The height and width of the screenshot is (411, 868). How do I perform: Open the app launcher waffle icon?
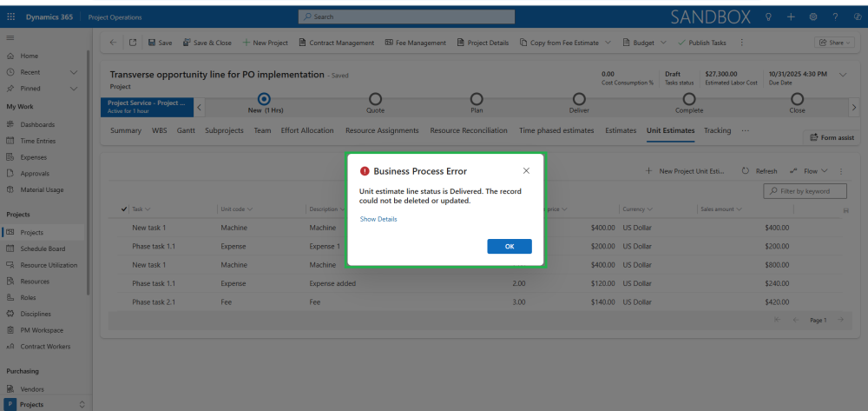pos(10,17)
